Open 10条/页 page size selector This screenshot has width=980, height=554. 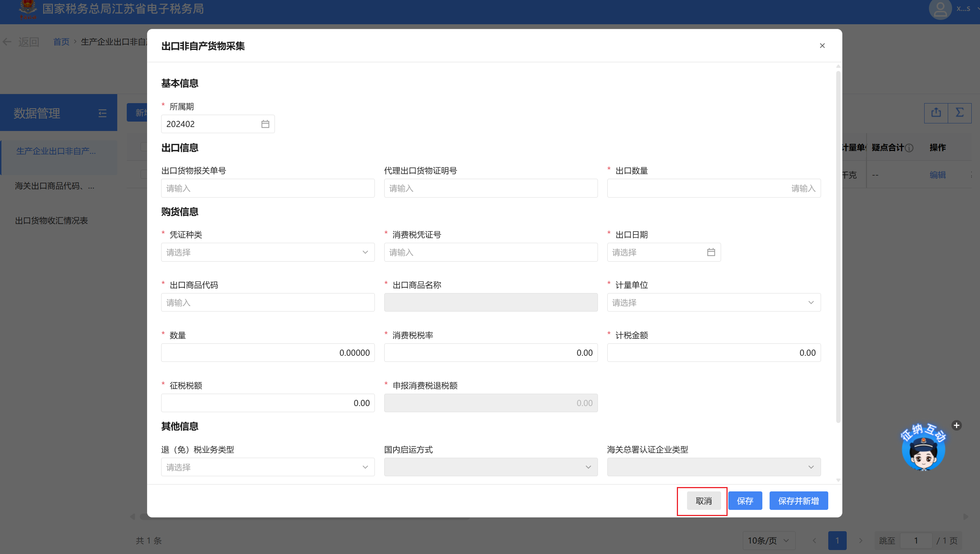point(768,540)
